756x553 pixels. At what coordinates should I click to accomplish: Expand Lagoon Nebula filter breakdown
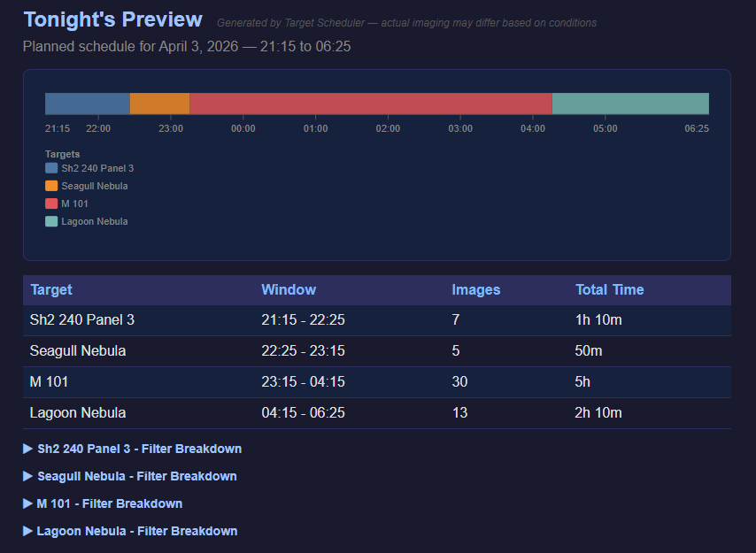[130, 531]
